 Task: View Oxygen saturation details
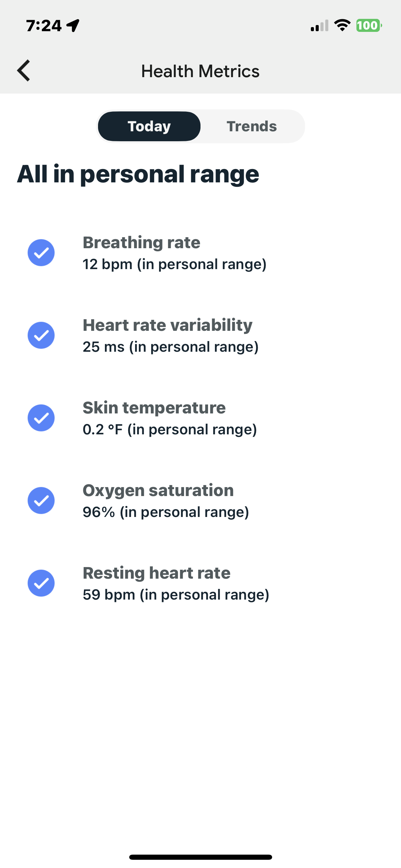(x=166, y=501)
